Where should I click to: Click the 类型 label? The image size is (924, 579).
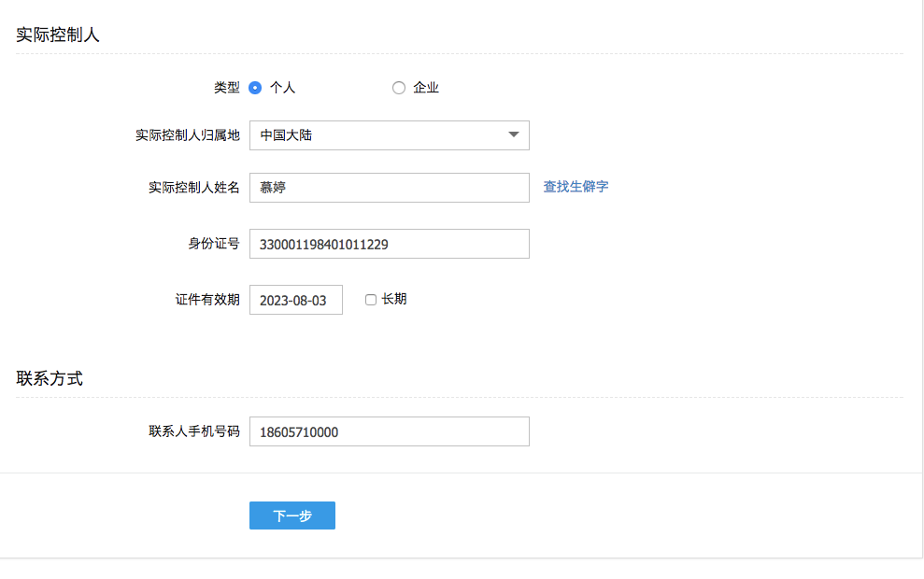(227, 88)
